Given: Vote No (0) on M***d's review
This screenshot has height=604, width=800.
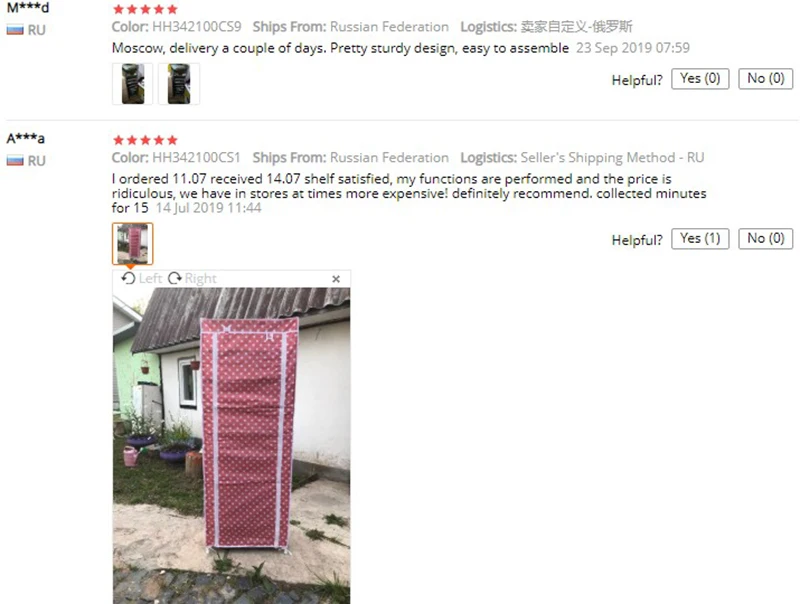Looking at the screenshot, I should click(x=766, y=79).
